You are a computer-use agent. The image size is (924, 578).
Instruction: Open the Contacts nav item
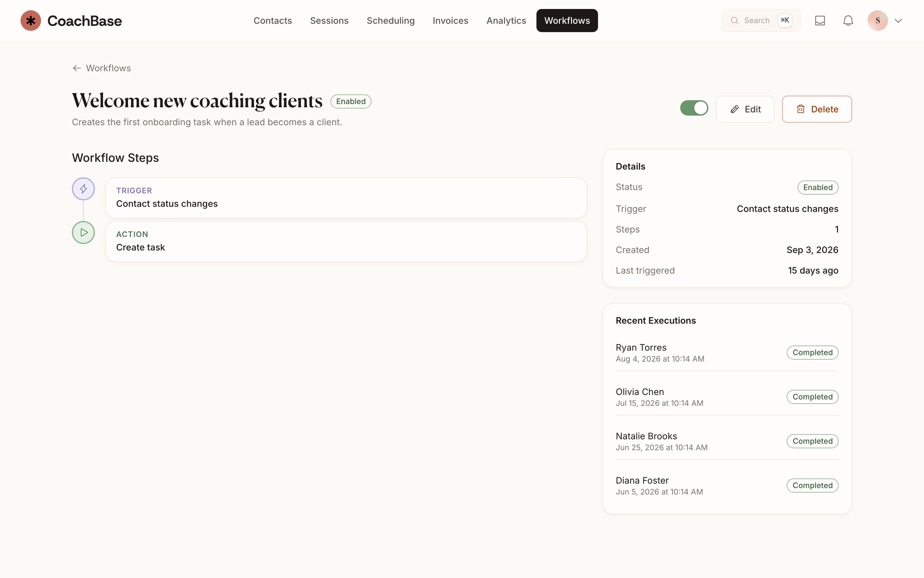[273, 21]
